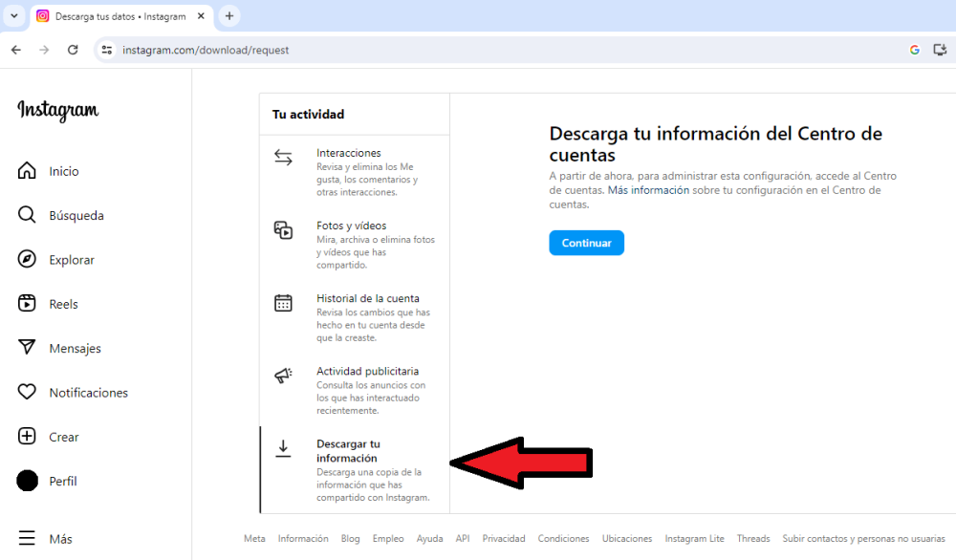Viewport: 956px width, 560px height.
Task: Open the Threads footer link
Action: pyautogui.click(x=753, y=539)
